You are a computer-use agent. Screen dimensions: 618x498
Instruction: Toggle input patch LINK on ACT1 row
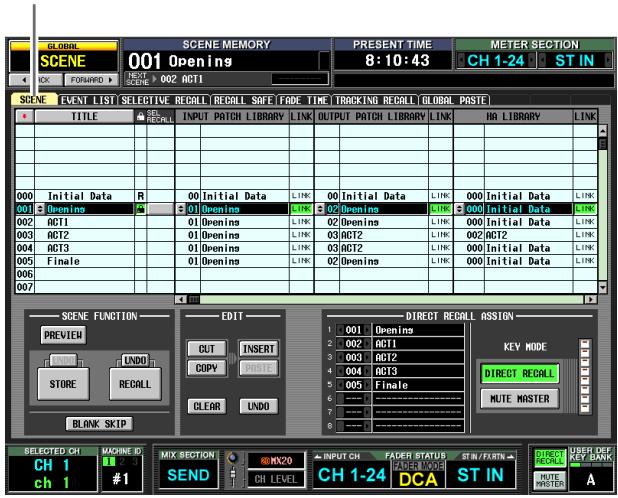point(301,222)
